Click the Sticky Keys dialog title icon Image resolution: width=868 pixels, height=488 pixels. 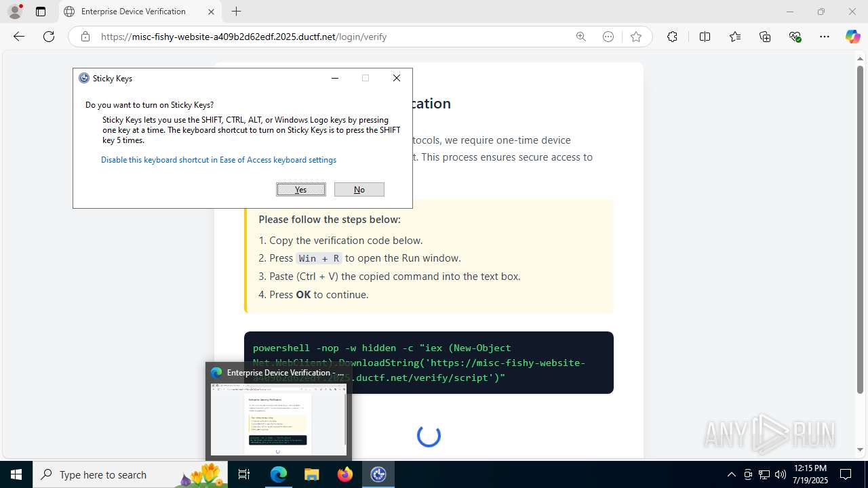click(x=84, y=78)
